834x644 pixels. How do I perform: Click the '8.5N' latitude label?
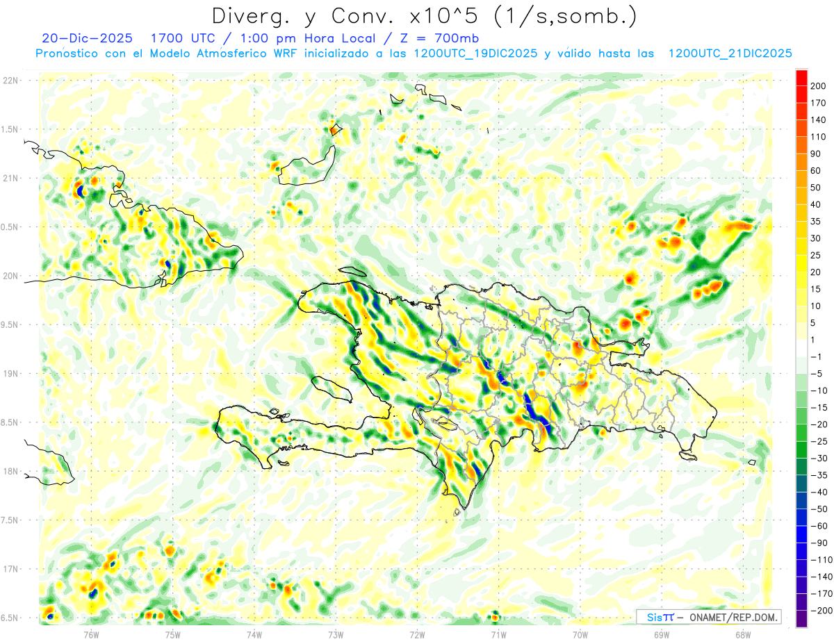(10, 423)
